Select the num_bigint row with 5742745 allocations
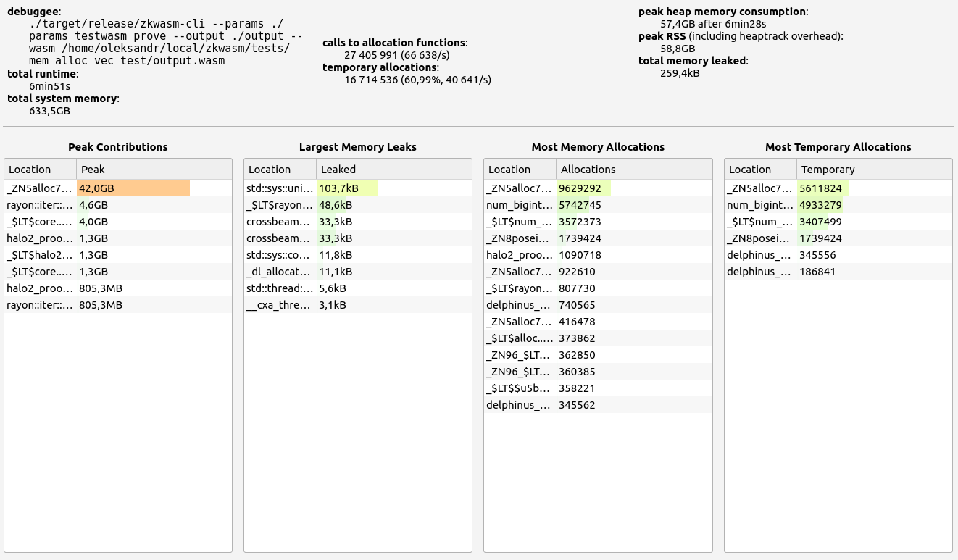Screen dimensions: 958x560 [520, 205]
